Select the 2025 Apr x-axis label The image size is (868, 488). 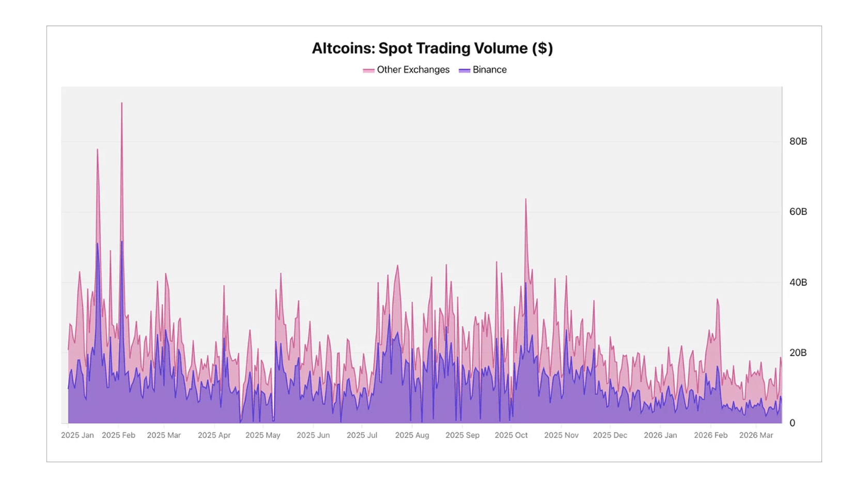coord(214,435)
